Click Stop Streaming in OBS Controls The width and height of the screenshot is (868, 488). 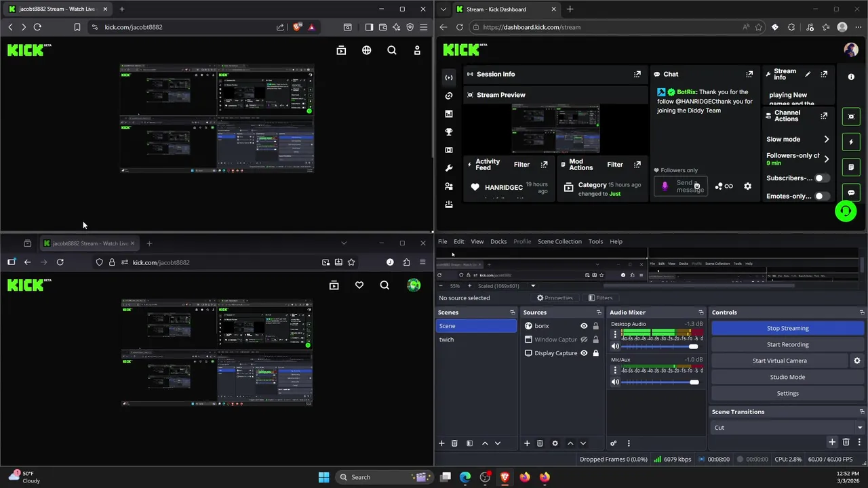[x=787, y=328]
